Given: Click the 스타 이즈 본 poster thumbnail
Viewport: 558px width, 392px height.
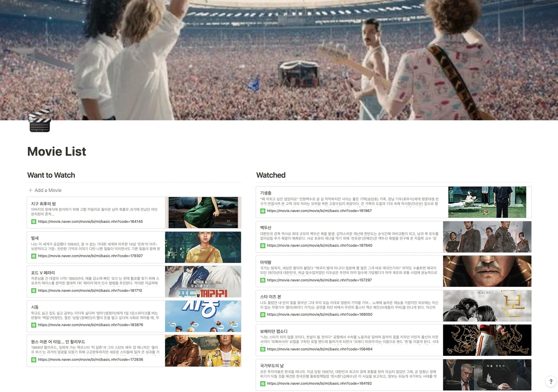Looking at the screenshot, I should tap(487, 306).
